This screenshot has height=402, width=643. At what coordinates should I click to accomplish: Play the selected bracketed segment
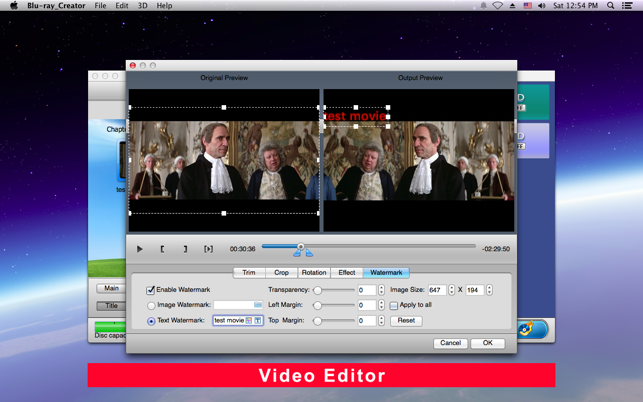tap(208, 249)
